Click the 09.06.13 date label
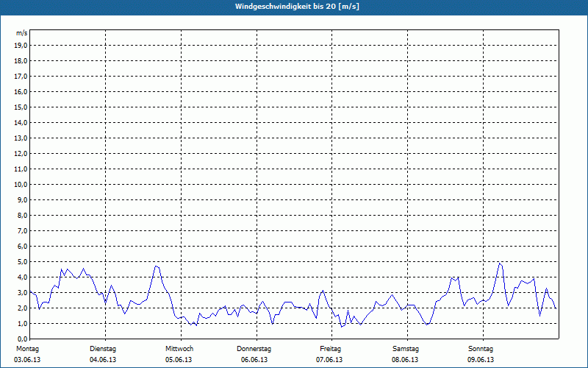This screenshot has width=588, height=368. coord(481,360)
